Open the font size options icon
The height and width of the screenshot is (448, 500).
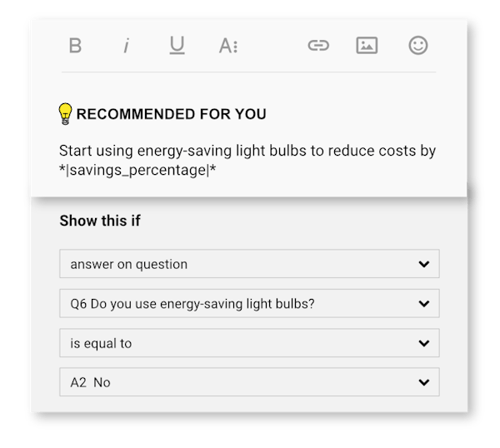click(x=228, y=46)
